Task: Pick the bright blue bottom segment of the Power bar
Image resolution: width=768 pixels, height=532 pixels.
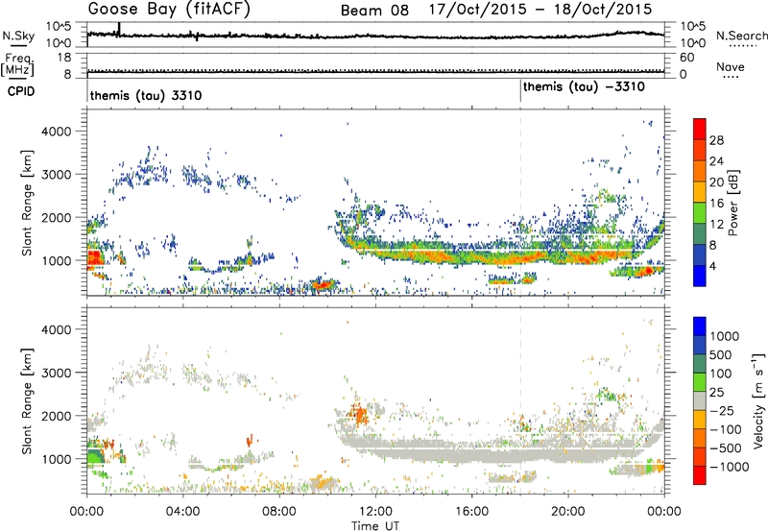Action: click(700, 276)
